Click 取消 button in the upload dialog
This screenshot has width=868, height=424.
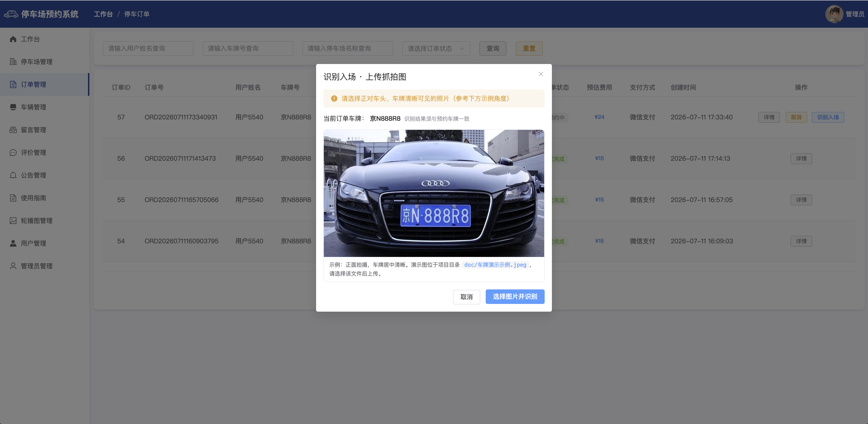pos(466,297)
